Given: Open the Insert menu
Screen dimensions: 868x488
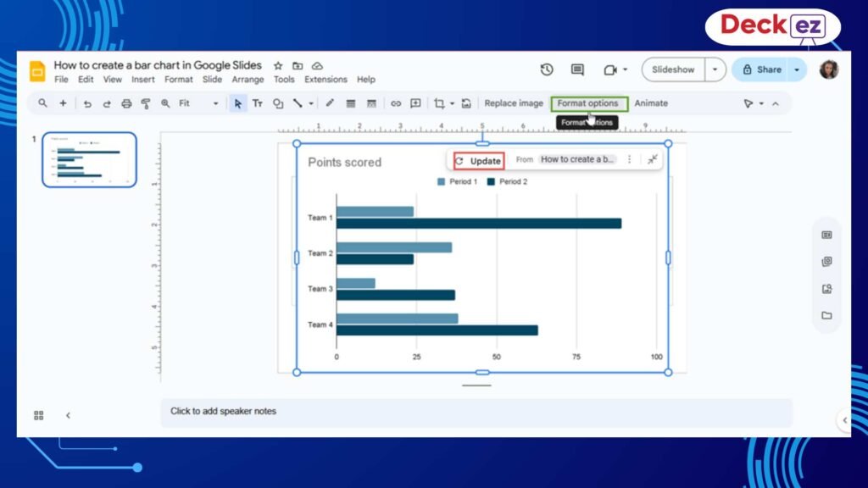Looking at the screenshot, I should (x=142, y=79).
